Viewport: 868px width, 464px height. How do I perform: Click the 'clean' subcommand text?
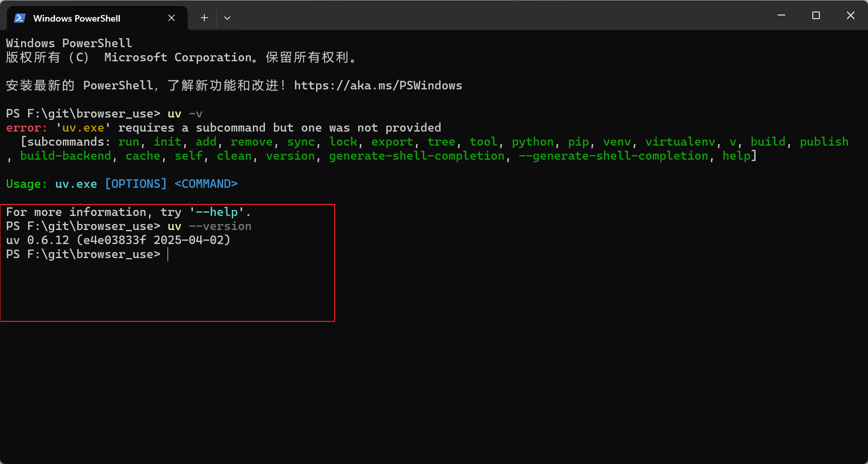tap(234, 156)
